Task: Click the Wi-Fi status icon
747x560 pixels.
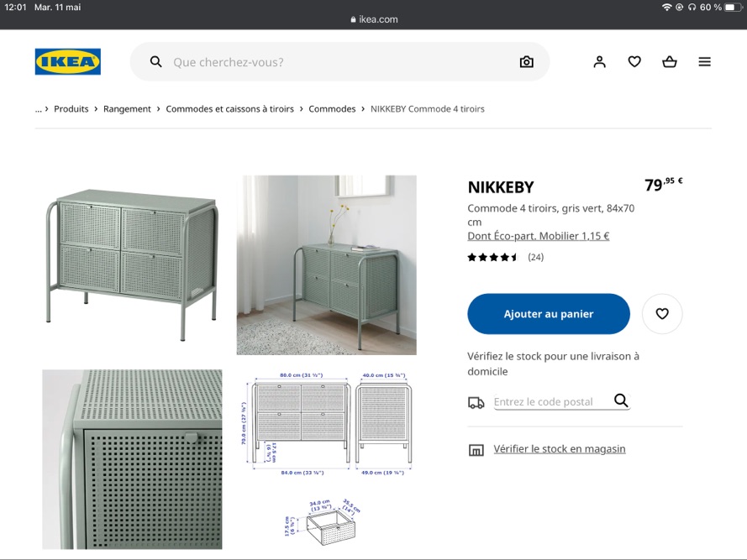Action: pyautogui.click(x=667, y=8)
